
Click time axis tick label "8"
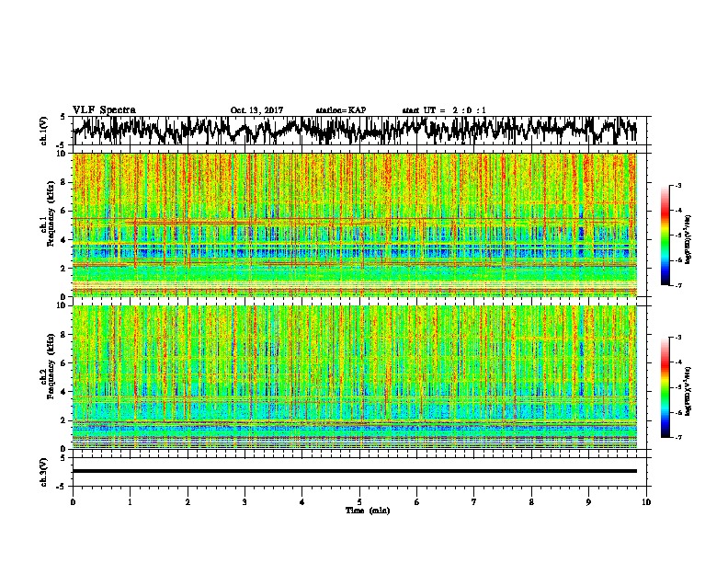[x=531, y=502]
